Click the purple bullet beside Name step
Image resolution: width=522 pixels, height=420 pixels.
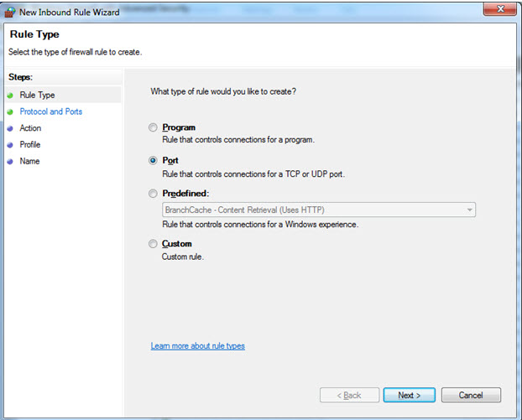tap(10, 162)
